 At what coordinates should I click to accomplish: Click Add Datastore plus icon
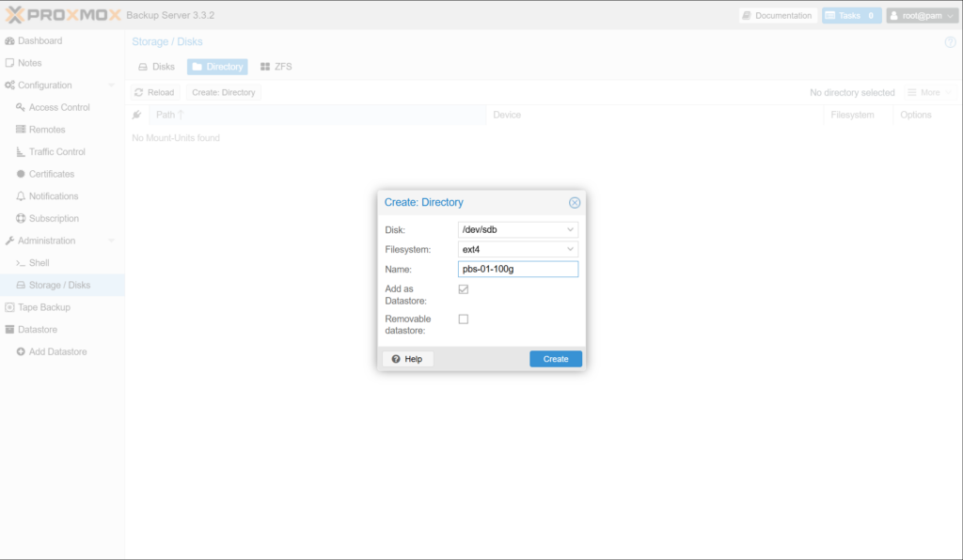21,351
